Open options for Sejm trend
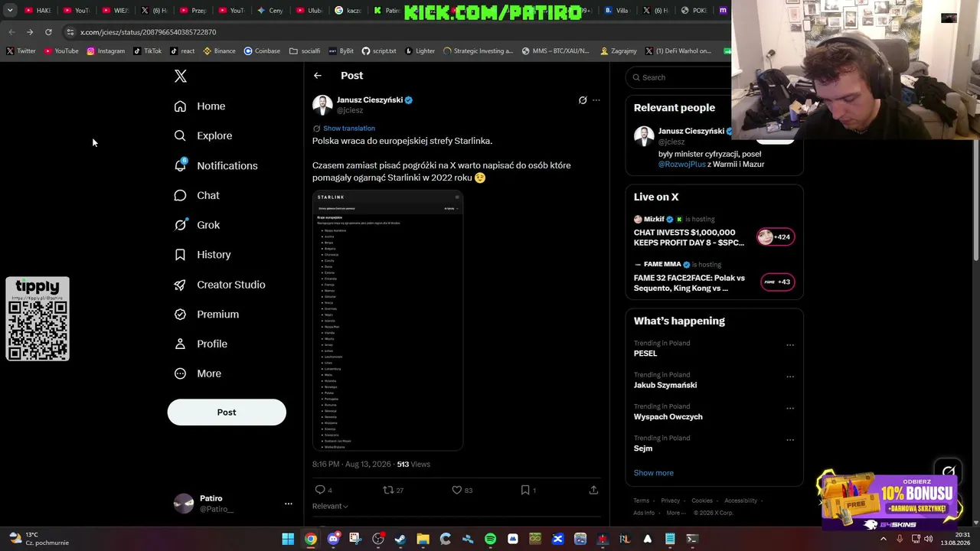The width and height of the screenshot is (980, 551). (790, 440)
